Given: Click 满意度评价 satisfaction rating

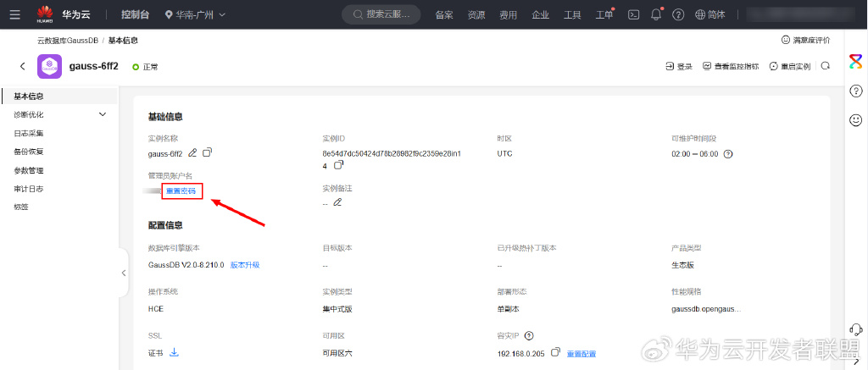Looking at the screenshot, I should (805, 40).
